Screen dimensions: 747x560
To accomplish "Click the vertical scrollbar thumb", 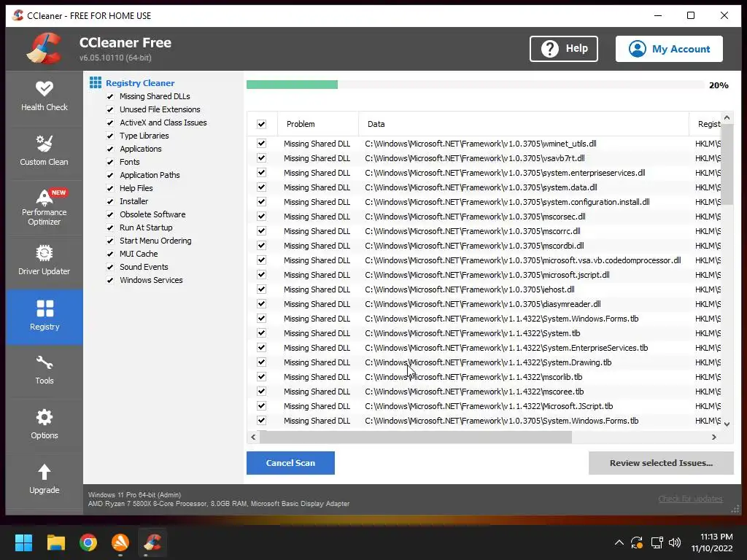I will [727, 164].
